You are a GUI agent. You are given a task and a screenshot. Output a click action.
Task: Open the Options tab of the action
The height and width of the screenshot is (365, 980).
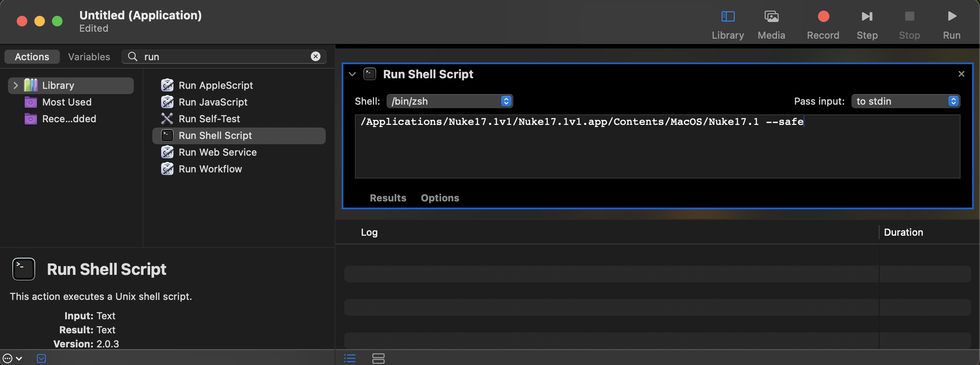(440, 198)
